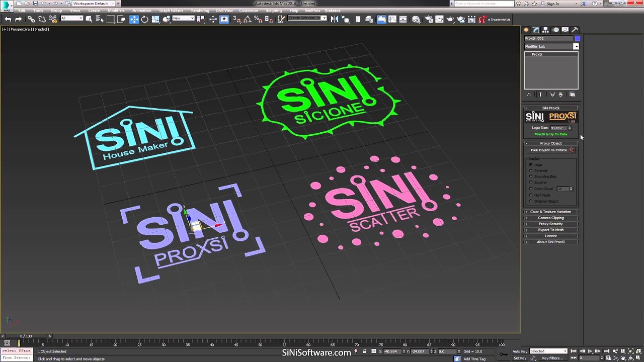Switch to the Display command panel tab

(565, 30)
